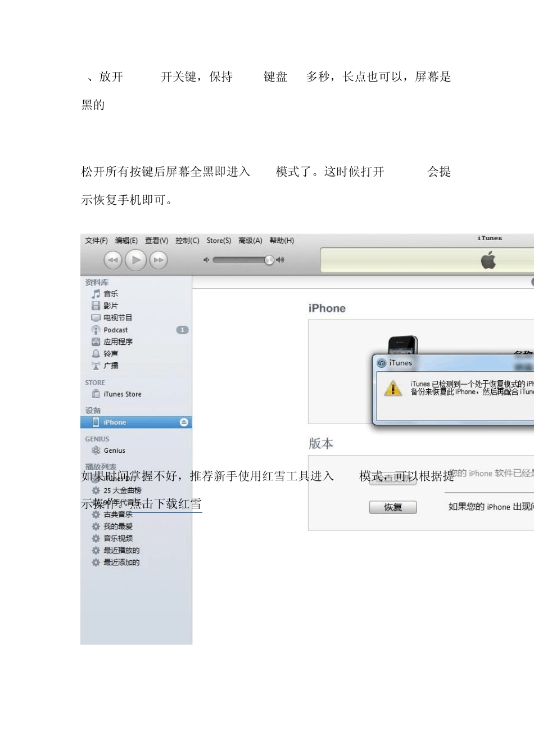Image resolution: width=534 pixels, height=756 pixels.
Task: Click the iTunes dialog title icon
Action: click(x=382, y=363)
